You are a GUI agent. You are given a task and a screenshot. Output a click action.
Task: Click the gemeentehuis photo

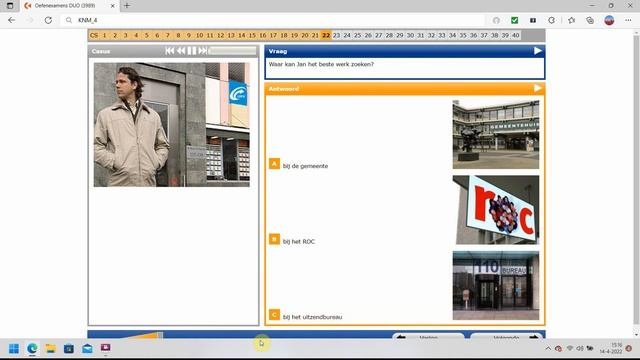[496, 134]
